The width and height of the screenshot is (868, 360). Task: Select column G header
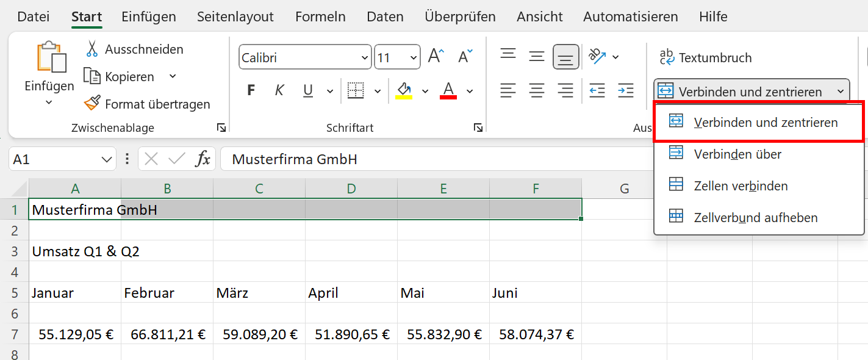click(x=624, y=189)
